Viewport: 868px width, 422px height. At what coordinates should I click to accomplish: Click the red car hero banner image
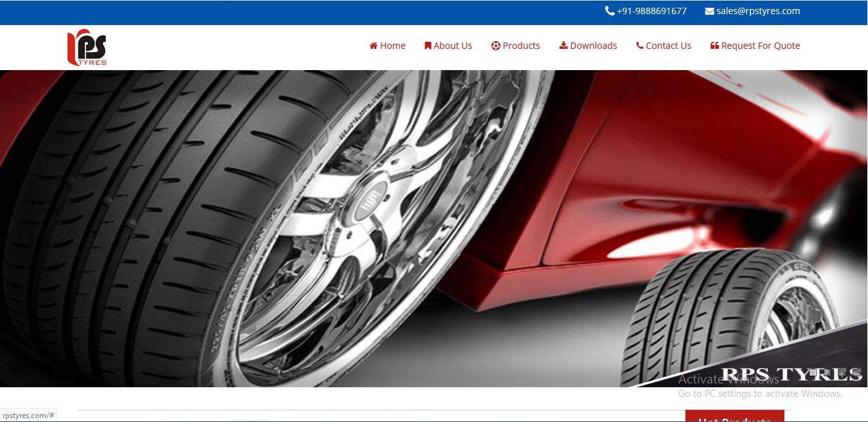(x=433, y=228)
